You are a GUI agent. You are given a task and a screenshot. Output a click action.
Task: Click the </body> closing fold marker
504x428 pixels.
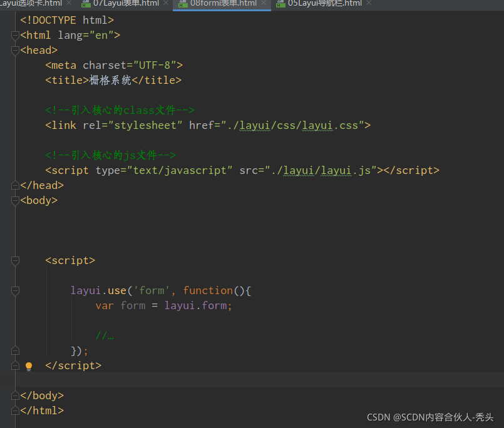(15, 395)
